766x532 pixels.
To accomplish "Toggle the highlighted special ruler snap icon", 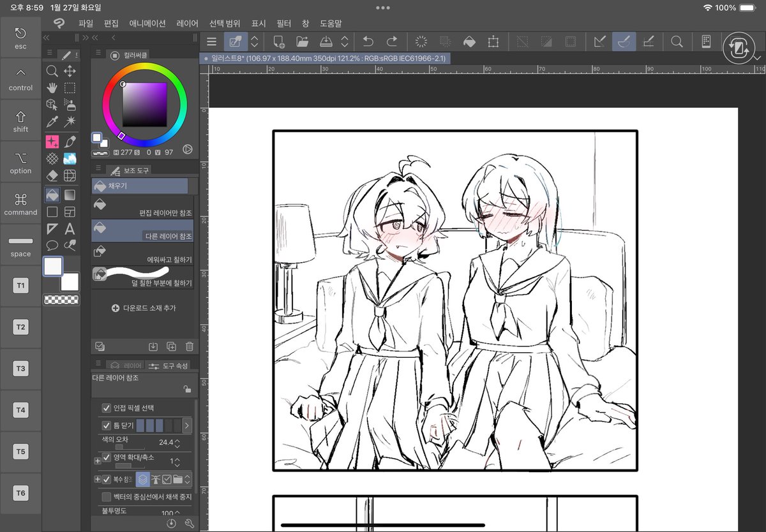I will click(x=624, y=41).
